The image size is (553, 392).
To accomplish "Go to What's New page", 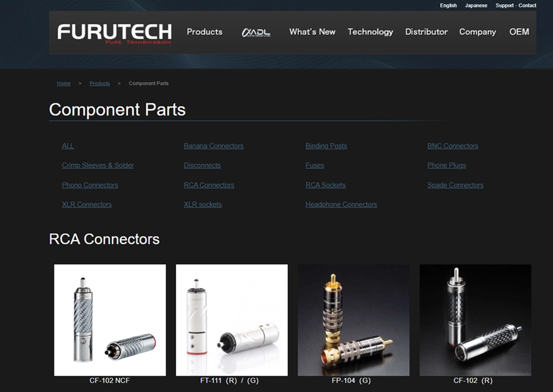I will tap(312, 32).
